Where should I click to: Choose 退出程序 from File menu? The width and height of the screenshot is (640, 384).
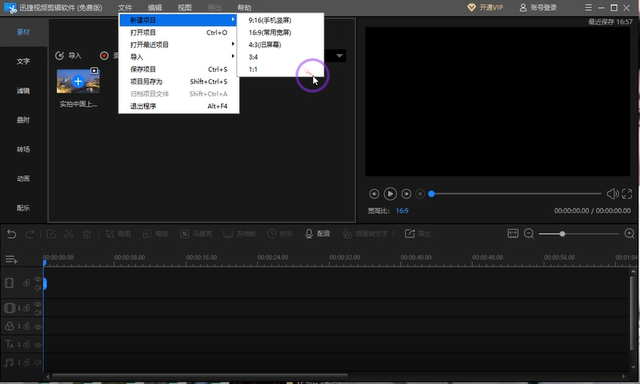click(178, 106)
